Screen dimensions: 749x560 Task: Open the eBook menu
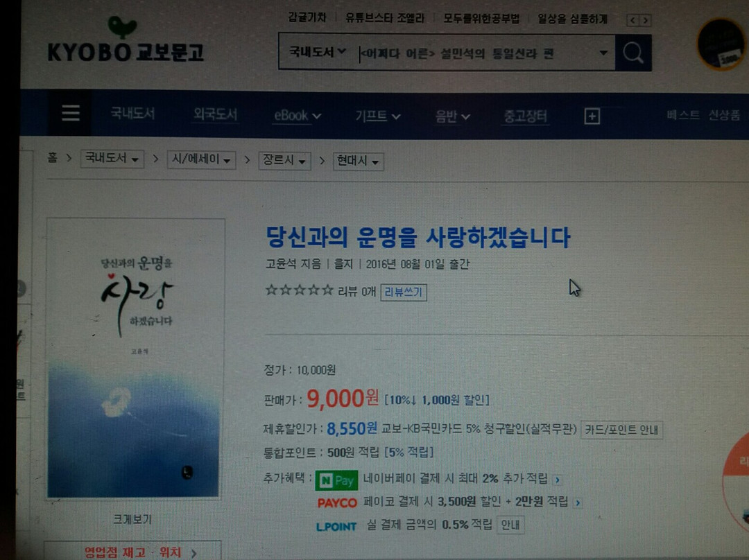pos(297,116)
